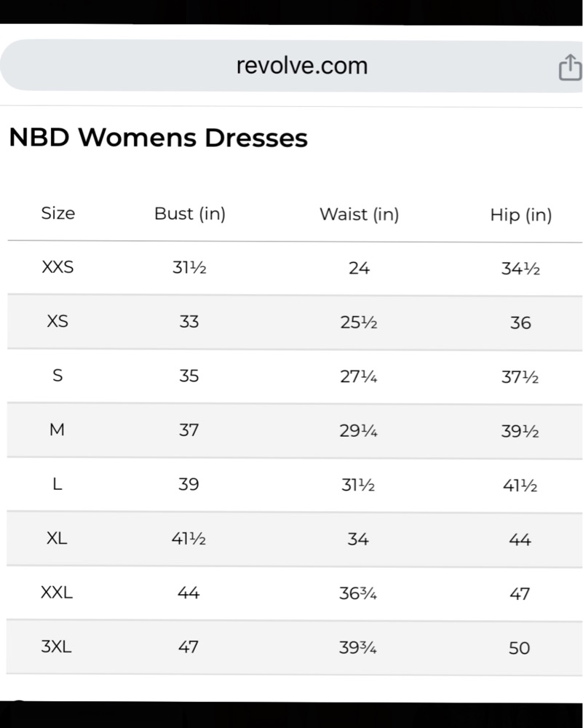Screen dimensions: 583x728
Task: Click the 31½ bust value for XXS
Action: [189, 267]
